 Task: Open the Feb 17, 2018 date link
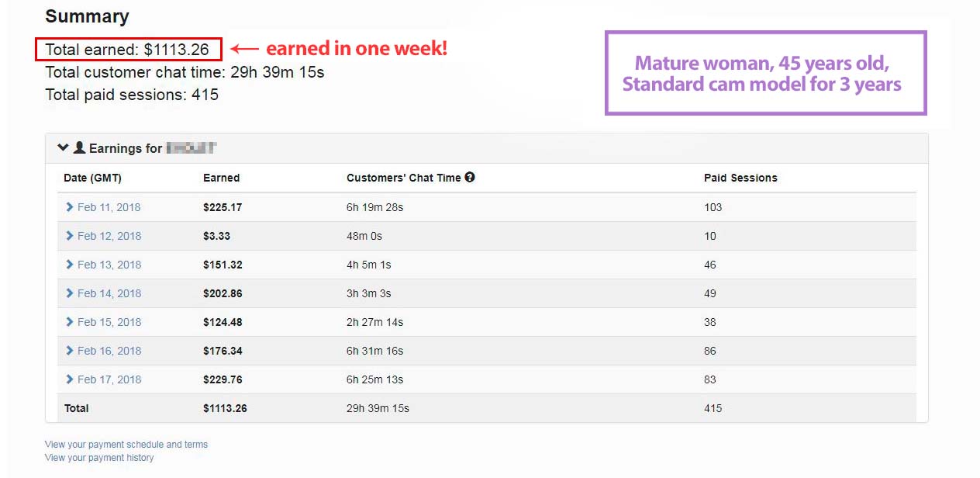[109, 379]
